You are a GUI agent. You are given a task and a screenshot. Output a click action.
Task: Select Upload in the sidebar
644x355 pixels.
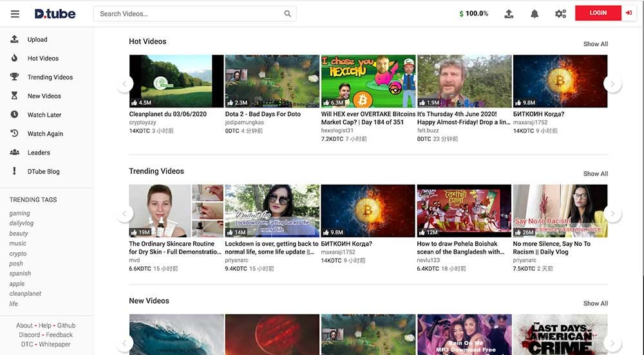pyautogui.click(x=37, y=39)
